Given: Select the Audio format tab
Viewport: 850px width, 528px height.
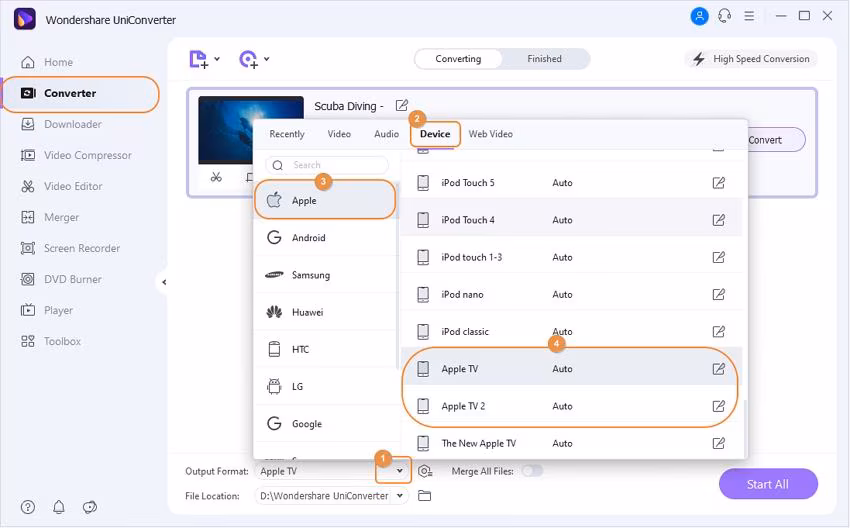Looking at the screenshot, I should pos(387,134).
